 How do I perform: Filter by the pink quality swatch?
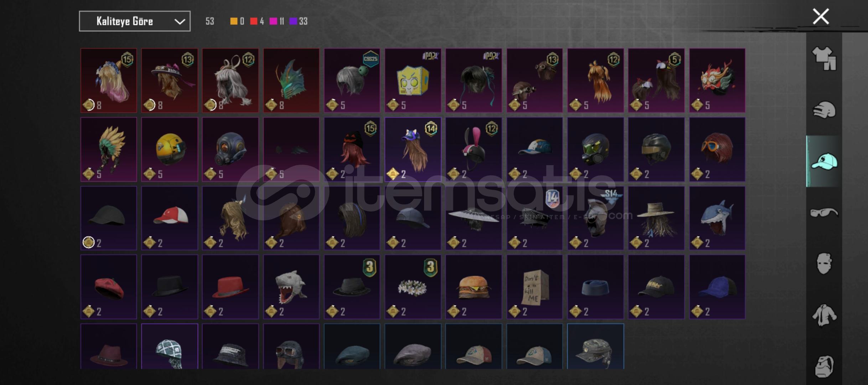tap(274, 21)
